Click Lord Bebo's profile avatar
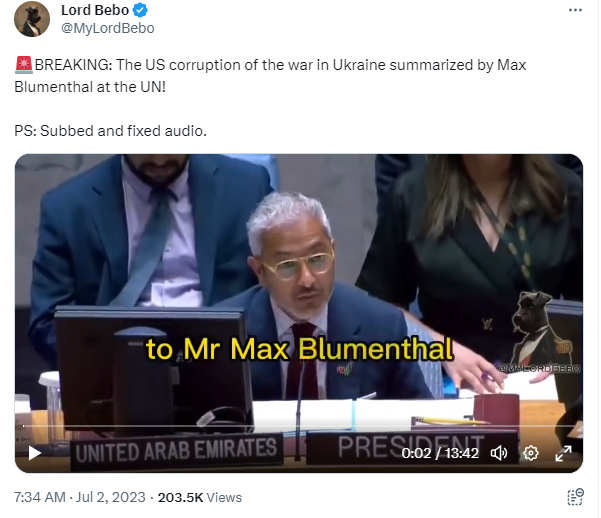This screenshot has width=601, height=518. (x=32, y=19)
